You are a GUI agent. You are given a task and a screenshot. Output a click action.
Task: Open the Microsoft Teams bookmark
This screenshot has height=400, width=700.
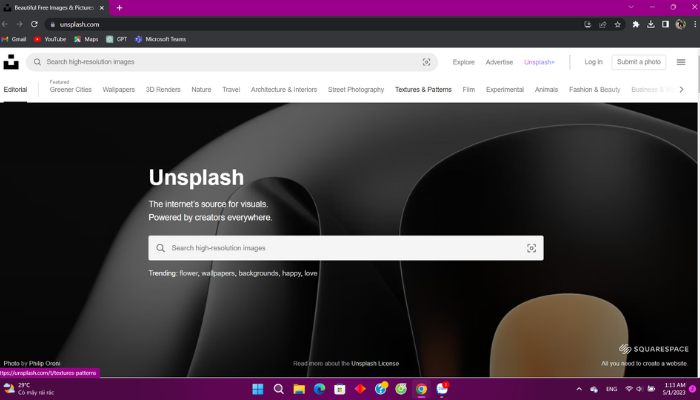[161, 39]
